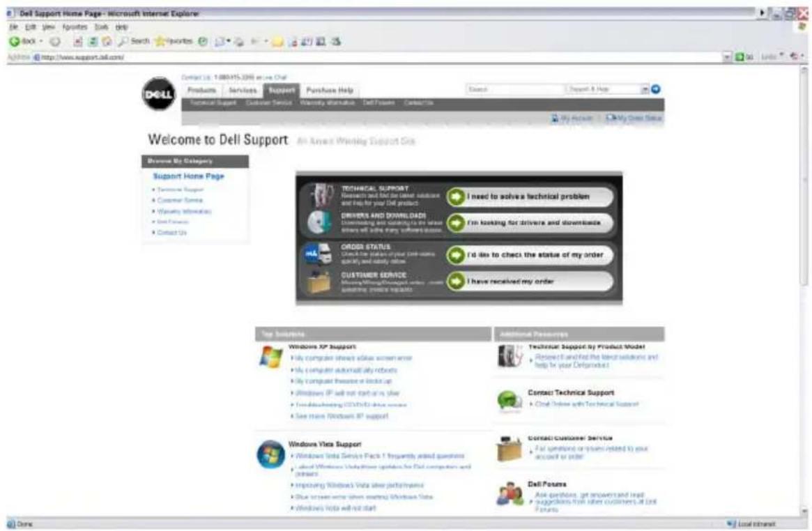Click the Order Status truck icon
This screenshot has height=531, width=812.
click(318, 254)
